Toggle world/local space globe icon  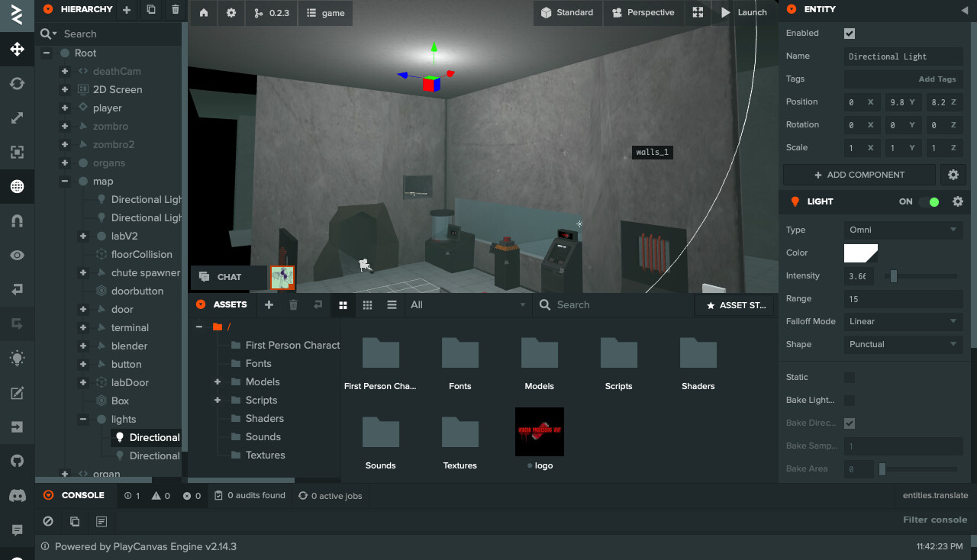pos(17,186)
